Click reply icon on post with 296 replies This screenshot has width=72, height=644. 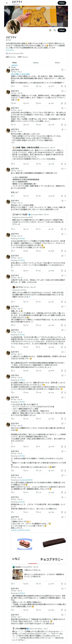tap(12, 103)
